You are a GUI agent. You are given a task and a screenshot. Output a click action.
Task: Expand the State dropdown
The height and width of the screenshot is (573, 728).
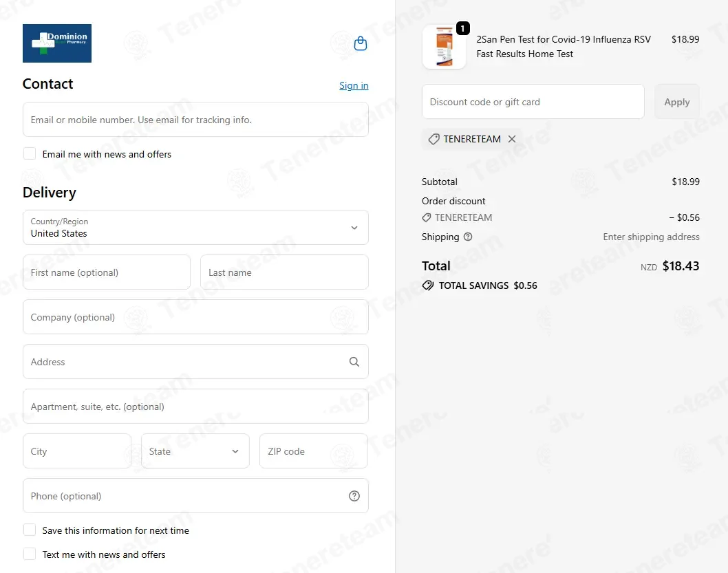[195, 451]
